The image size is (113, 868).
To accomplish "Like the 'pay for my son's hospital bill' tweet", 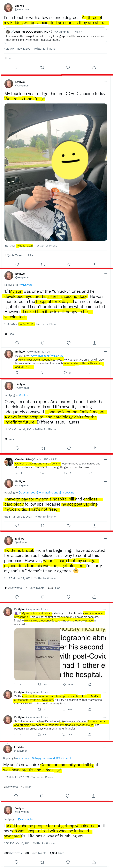I will pyautogui.click(x=69, y=526).
